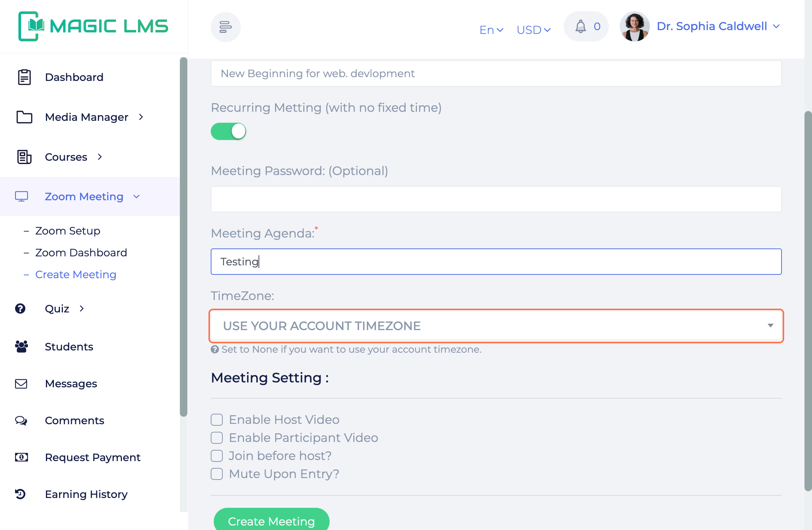The image size is (812, 530).
Task: Check the Join before host checkbox
Action: [217, 456]
